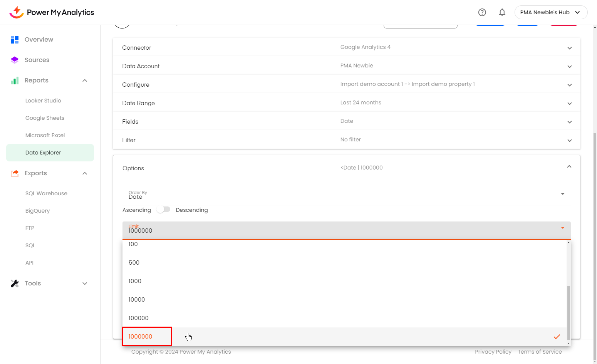Click the Overview dashboard icon
The width and height of the screenshot is (597, 364).
15,39
